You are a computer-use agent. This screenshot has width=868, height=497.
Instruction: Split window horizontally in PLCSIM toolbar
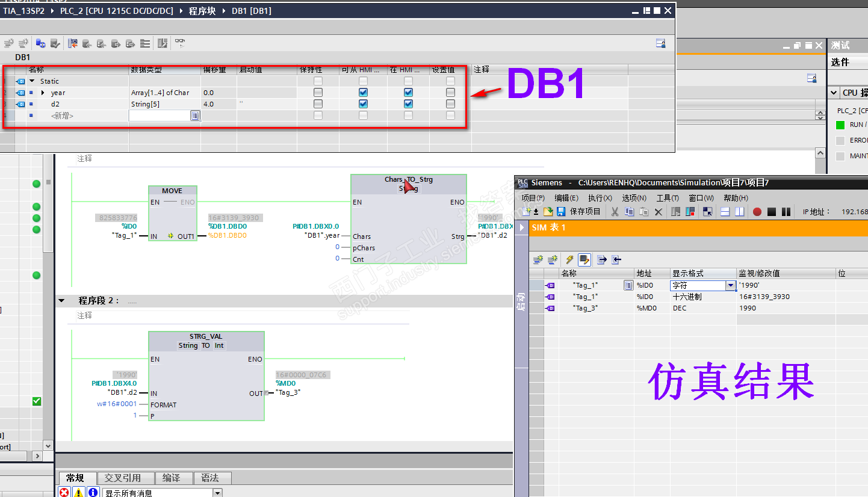pos(725,212)
